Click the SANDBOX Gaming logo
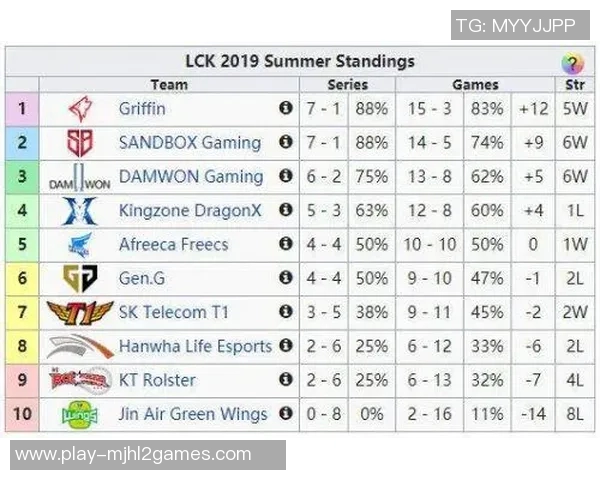The width and height of the screenshot is (600, 480). (79, 143)
